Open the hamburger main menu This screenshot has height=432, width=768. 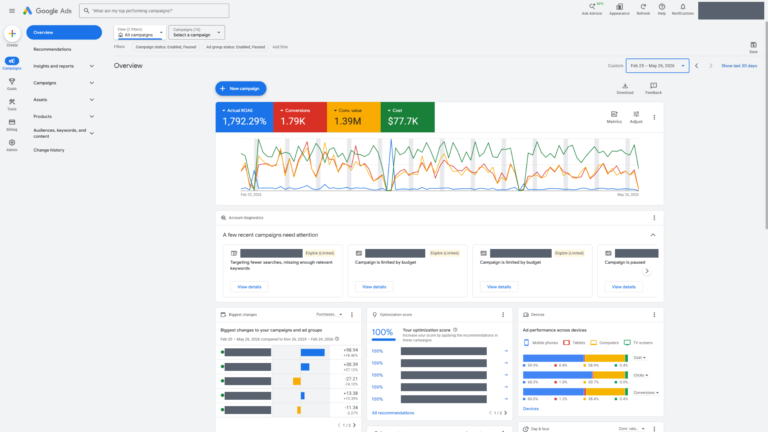coord(12,11)
